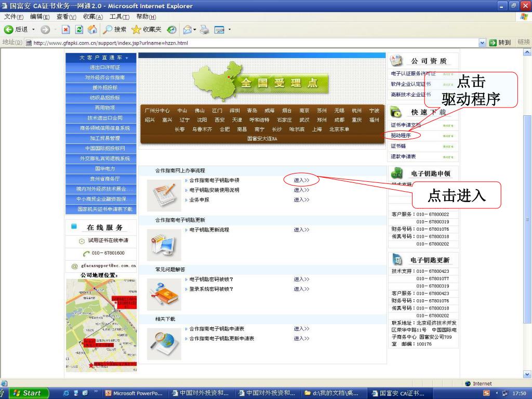This screenshot has height=399, width=532.
Task: Click 援外招投标 sidebar item
Action: point(104,87)
